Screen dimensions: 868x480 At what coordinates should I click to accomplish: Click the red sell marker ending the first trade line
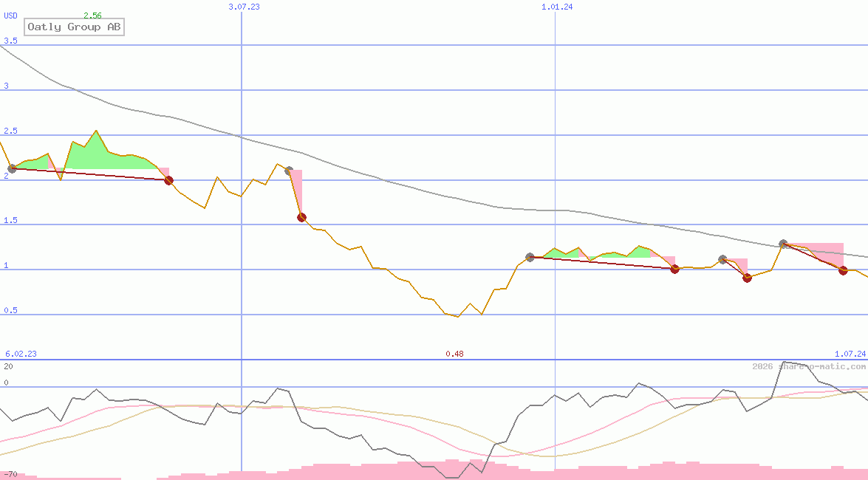tap(168, 180)
